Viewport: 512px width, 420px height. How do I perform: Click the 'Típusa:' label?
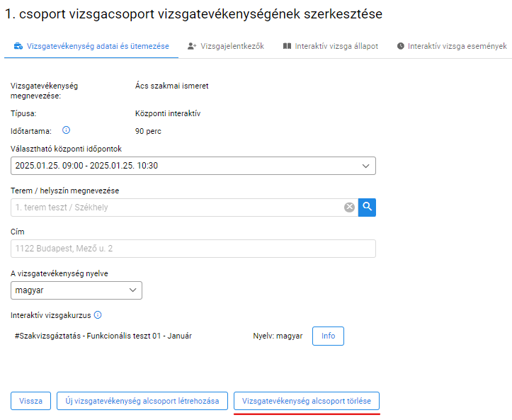23,113
